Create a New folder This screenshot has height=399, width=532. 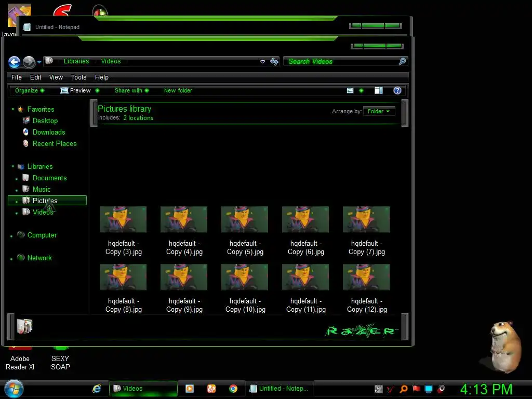click(x=178, y=90)
